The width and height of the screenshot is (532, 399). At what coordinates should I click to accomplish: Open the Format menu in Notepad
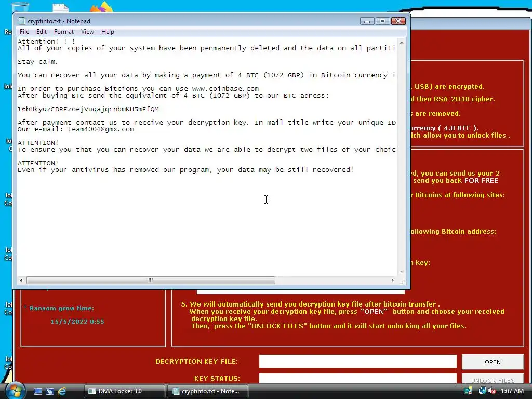64,32
